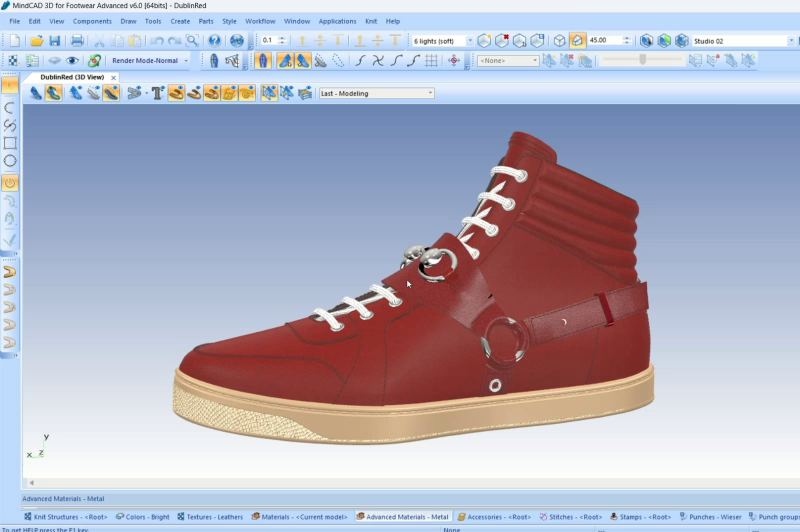The height and width of the screenshot is (532, 800).
Task: Increase the 0.1 value spinner
Action: coord(282,38)
